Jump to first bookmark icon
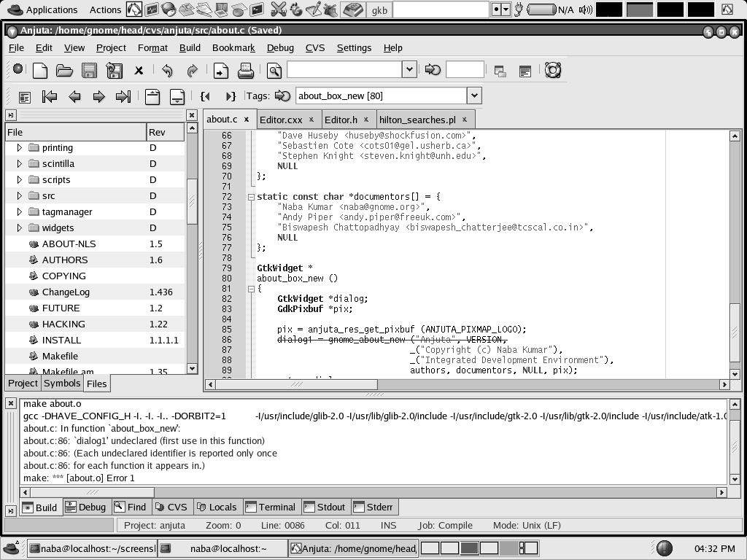This screenshot has width=747, height=560. (50, 97)
